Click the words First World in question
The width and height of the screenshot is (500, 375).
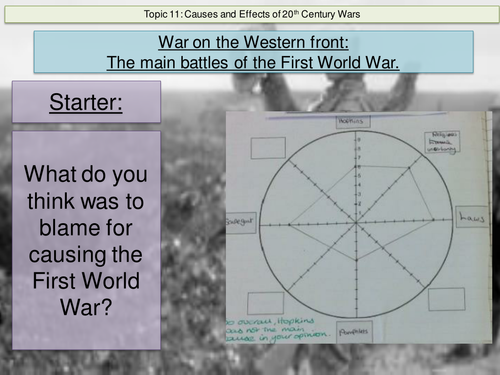(x=86, y=280)
